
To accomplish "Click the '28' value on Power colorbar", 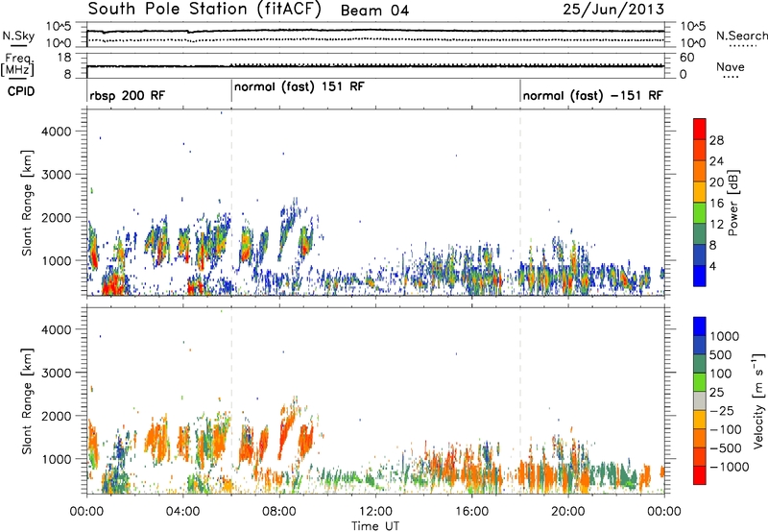I will [716, 140].
